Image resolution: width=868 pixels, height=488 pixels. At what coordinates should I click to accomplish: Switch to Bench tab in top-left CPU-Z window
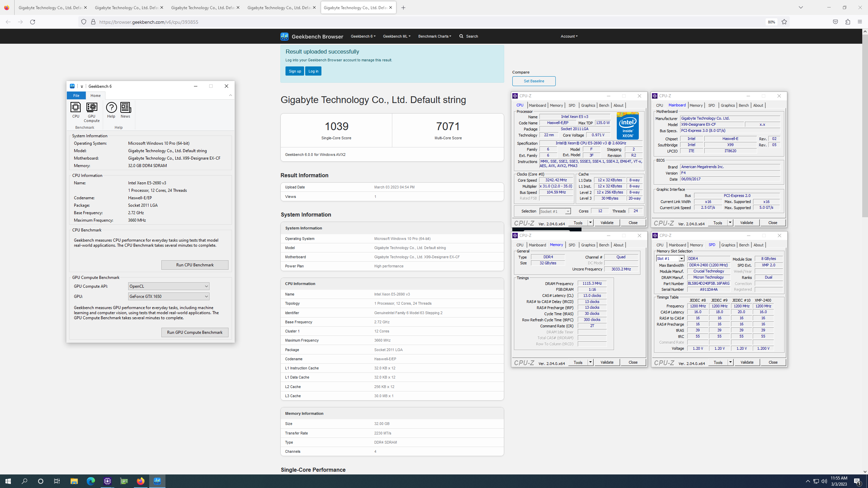point(604,105)
